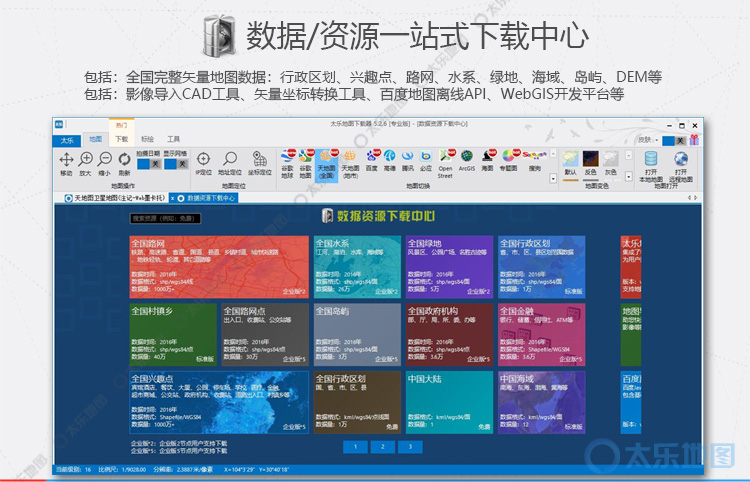Open the 全国金融 data tile
This screenshot has width=750, height=482.
pos(542,335)
